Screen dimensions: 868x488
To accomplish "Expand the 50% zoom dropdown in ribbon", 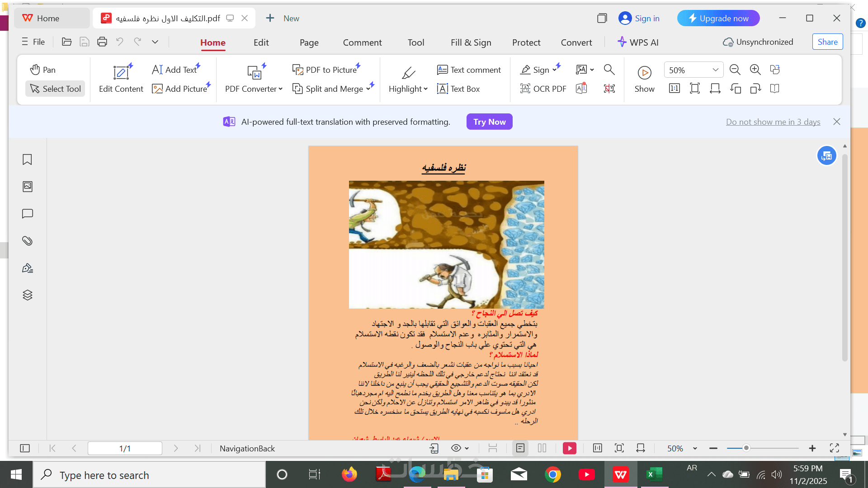I will (x=715, y=70).
